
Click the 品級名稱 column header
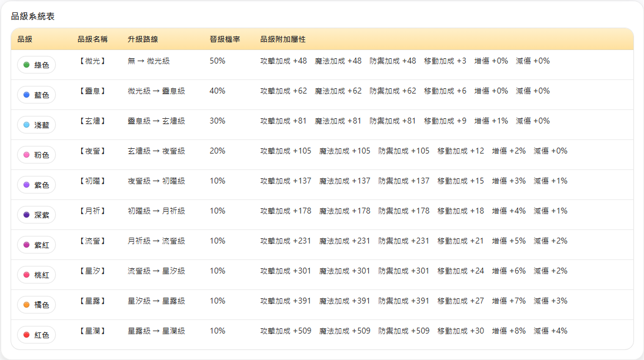(92, 39)
